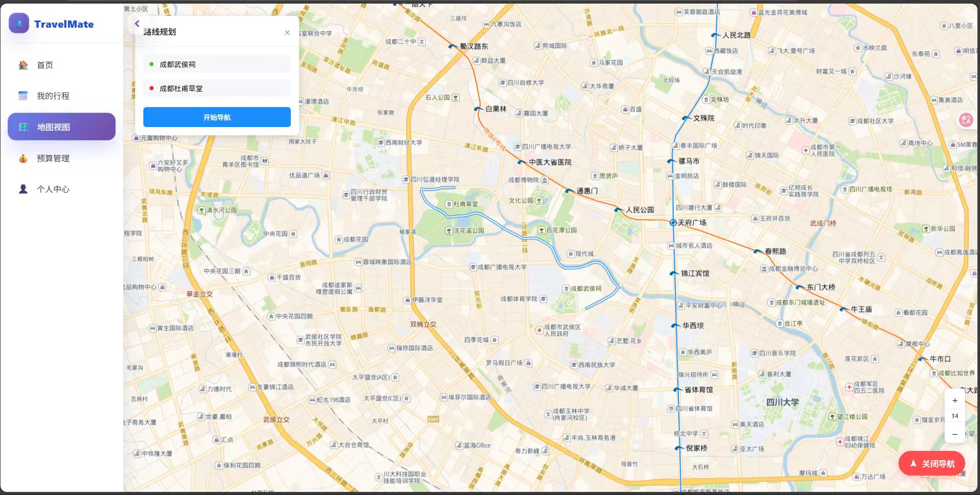Click the calendar icon beside 我的行程
The height and width of the screenshot is (495, 980).
[x=23, y=96]
